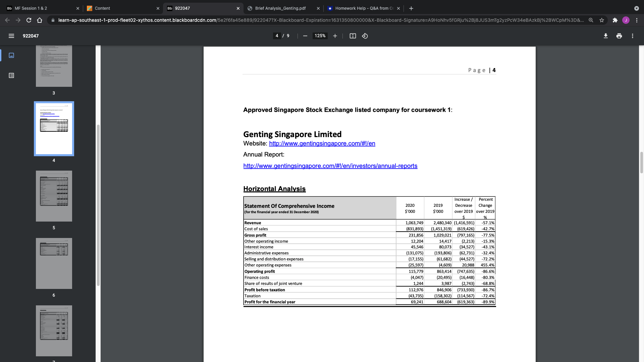Switch to the Content tab
The height and width of the screenshot is (362, 644).
[x=102, y=8]
